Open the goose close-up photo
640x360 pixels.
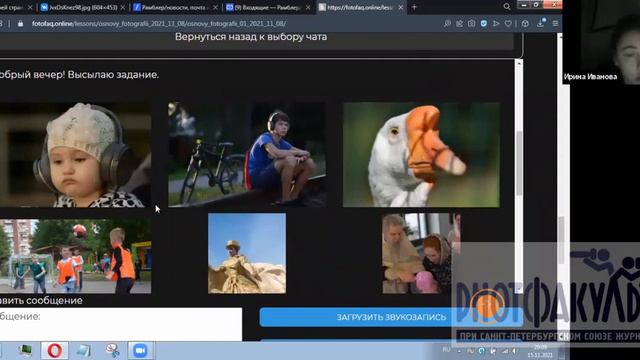[x=421, y=155]
